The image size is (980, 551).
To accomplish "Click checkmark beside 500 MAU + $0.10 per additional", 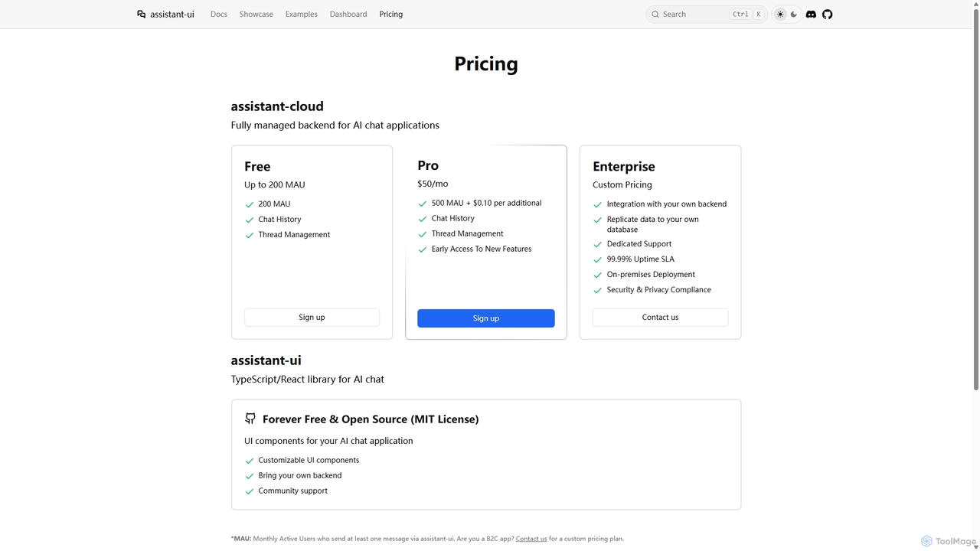I will click(x=422, y=204).
